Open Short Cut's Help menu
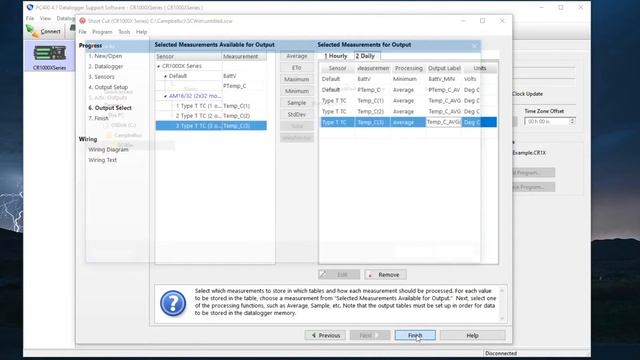This screenshot has height=360, width=640. coord(141,32)
